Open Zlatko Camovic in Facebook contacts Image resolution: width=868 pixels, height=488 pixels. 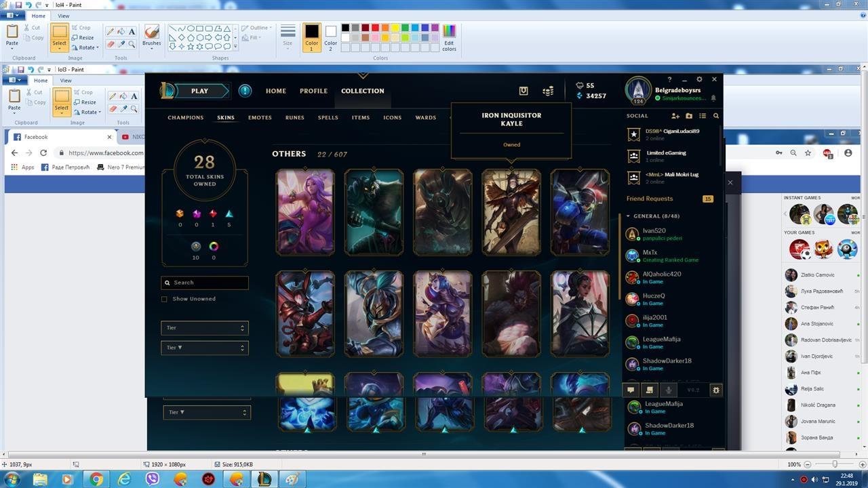(822, 275)
